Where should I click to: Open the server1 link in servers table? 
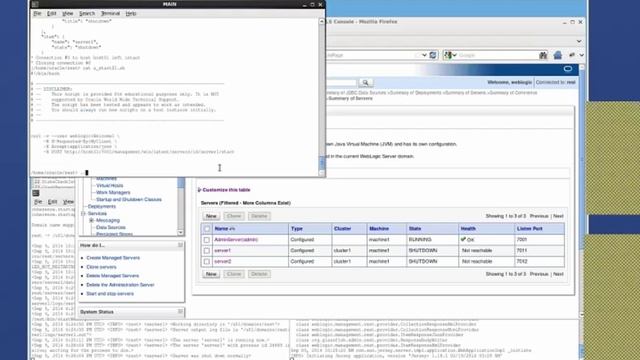(x=222, y=250)
